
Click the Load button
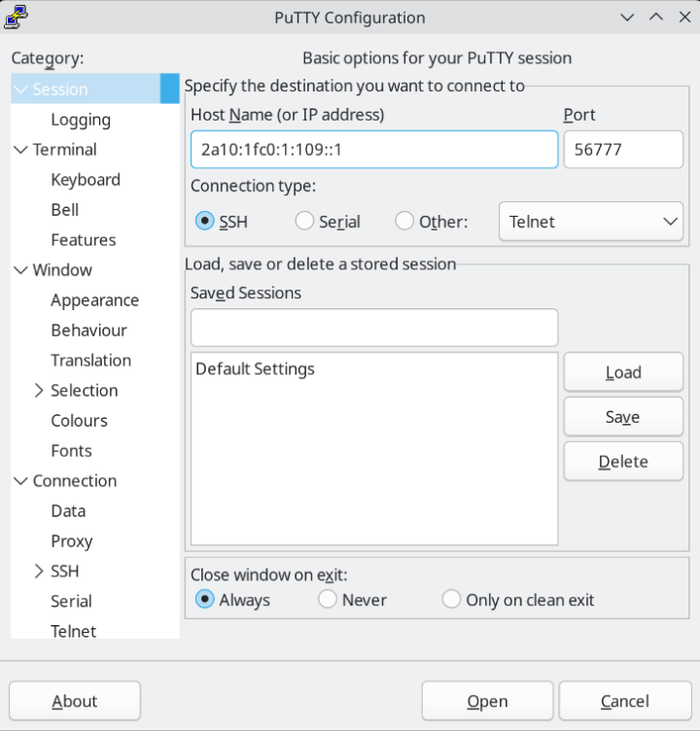pyautogui.click(x=623, y=372)
